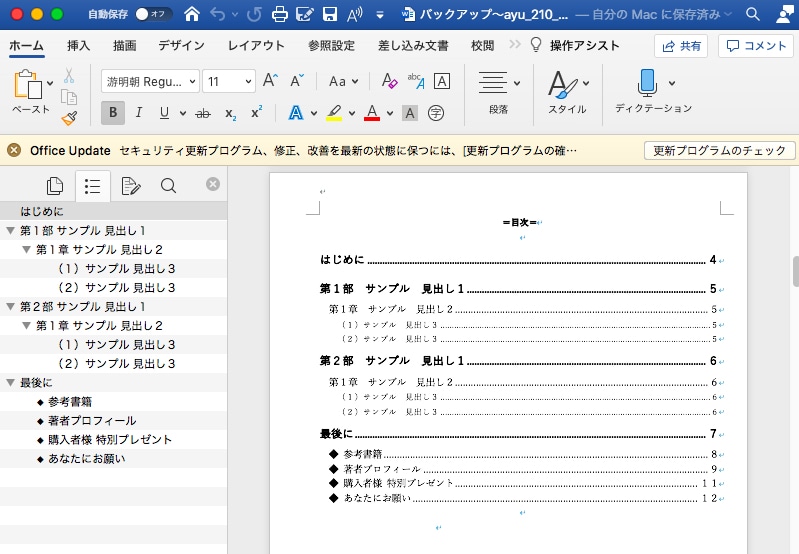Select はじめに in navigation pane

point(113,211)
